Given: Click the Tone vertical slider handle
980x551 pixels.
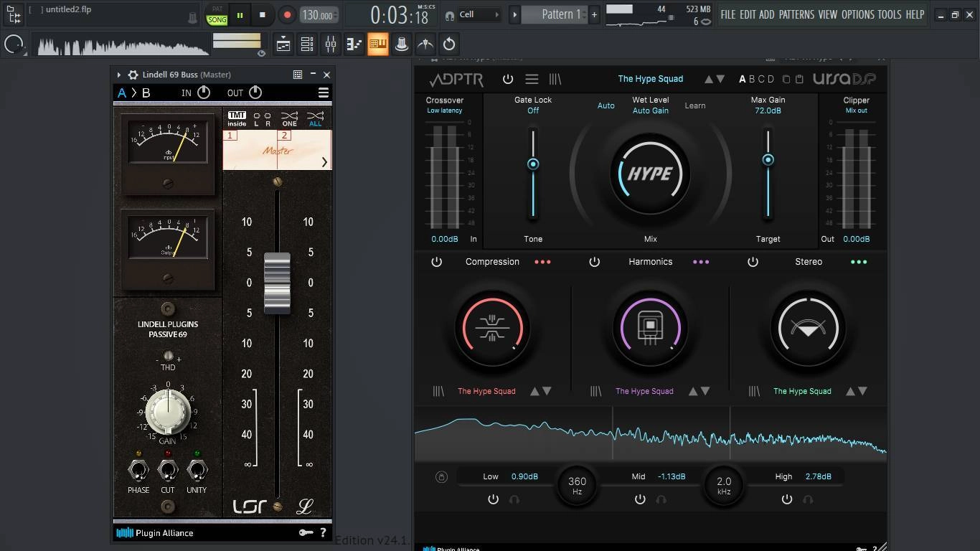Looking at the screenshot, I should tap(533, 164).
